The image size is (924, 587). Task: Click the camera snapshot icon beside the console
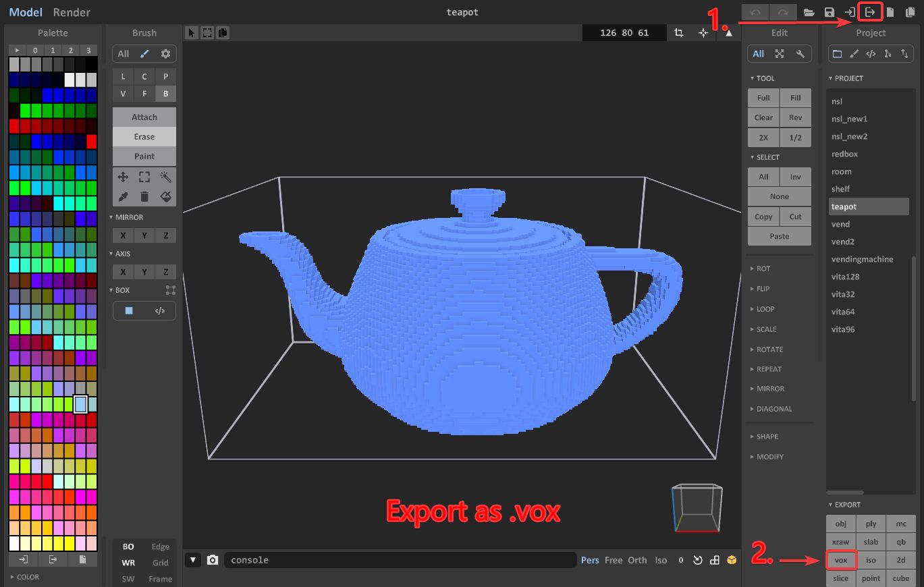pyautogui.click(x=213, y=559)
